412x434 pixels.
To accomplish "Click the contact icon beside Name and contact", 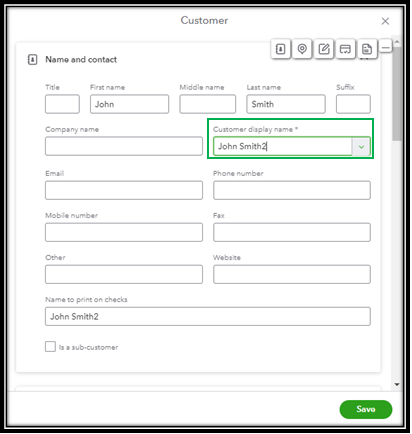I will (32, 60).
